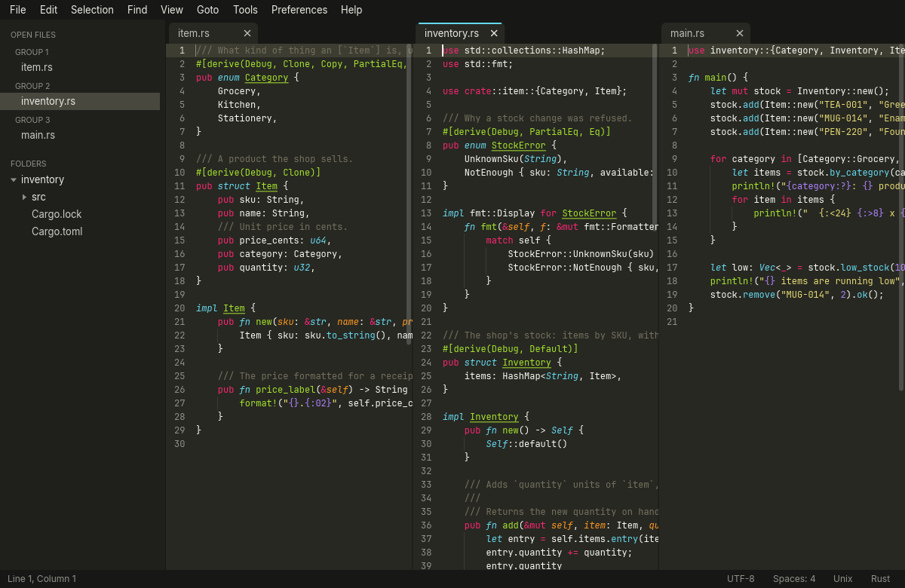Close the main.rs tab
The width and height of the screenshot is (905, 588).
(740, 33)
